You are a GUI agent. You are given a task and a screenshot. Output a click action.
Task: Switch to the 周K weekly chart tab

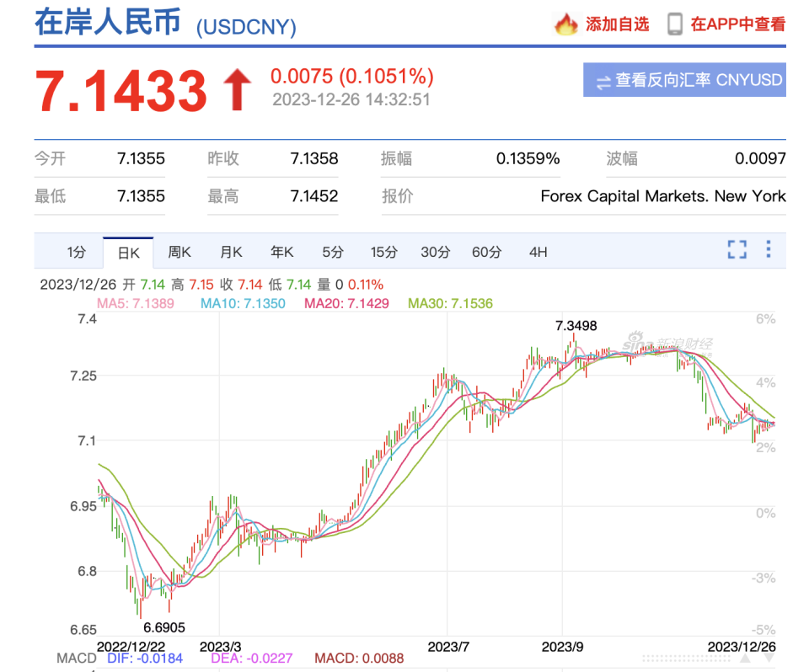tap(179, 251)
